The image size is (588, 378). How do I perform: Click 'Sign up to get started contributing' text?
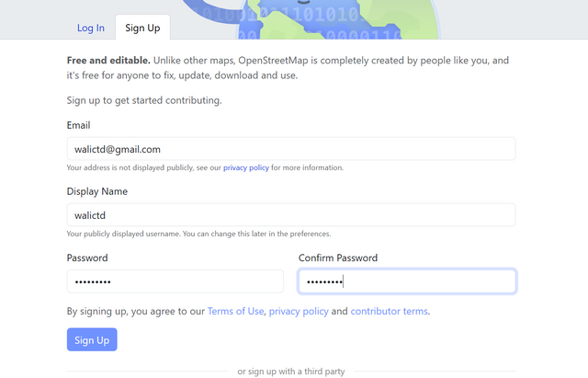coord(144,100)
